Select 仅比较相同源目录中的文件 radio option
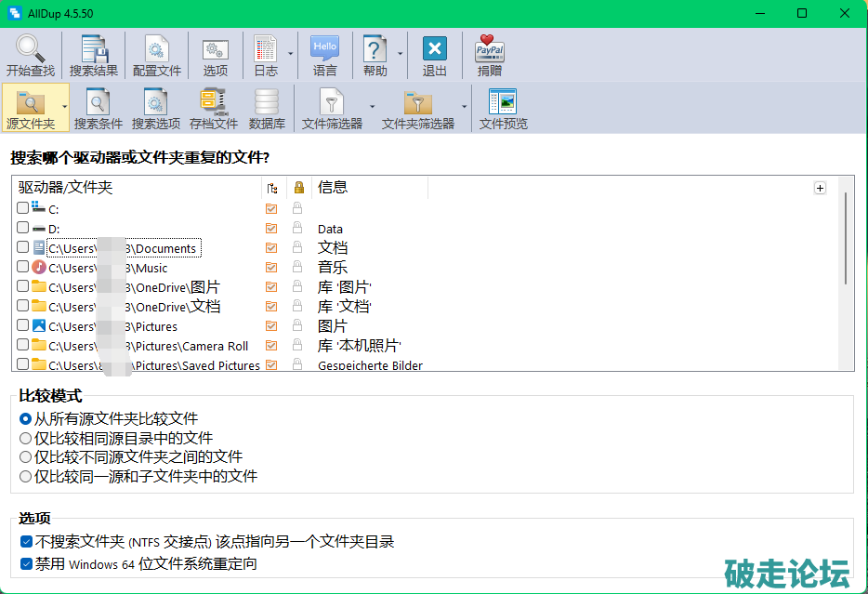 pos(26,438)
